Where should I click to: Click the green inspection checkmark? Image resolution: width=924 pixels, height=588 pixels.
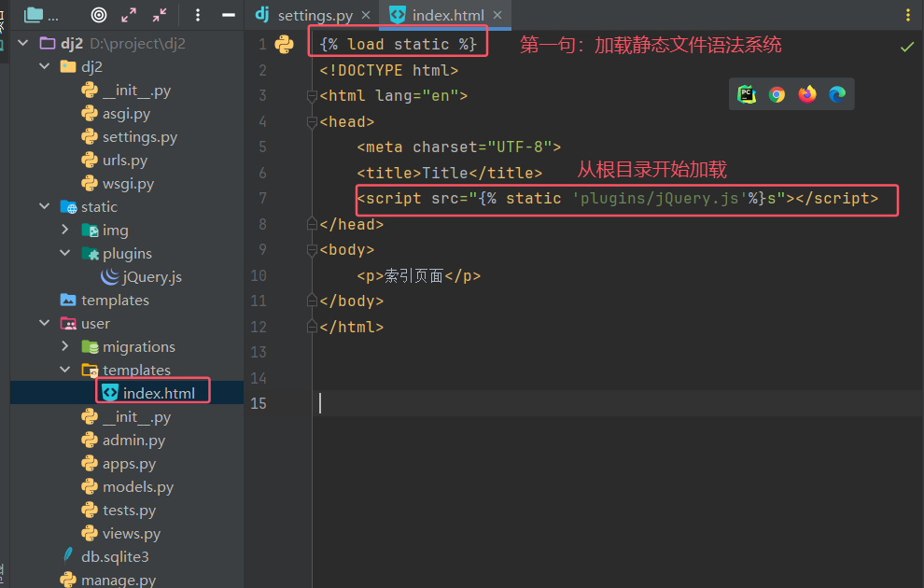click(x=907, y=47)
